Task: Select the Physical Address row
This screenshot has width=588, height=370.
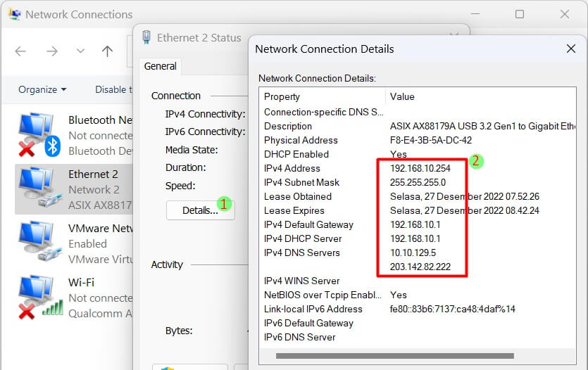Action: click(x=301, y=140)
